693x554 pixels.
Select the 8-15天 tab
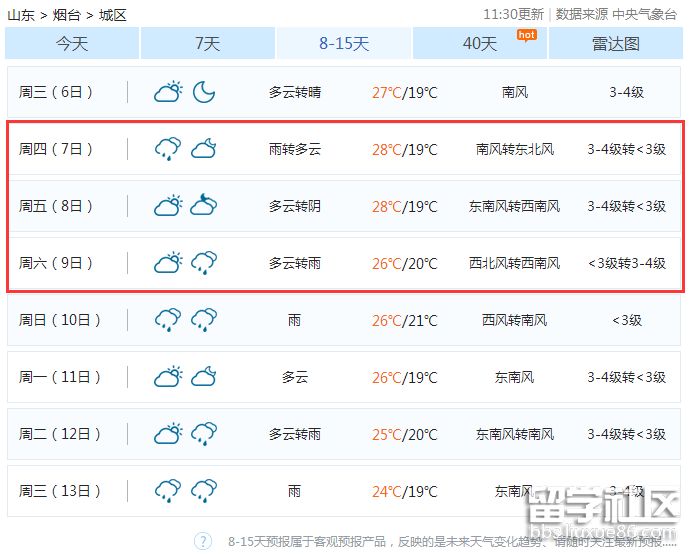(344, 44)
